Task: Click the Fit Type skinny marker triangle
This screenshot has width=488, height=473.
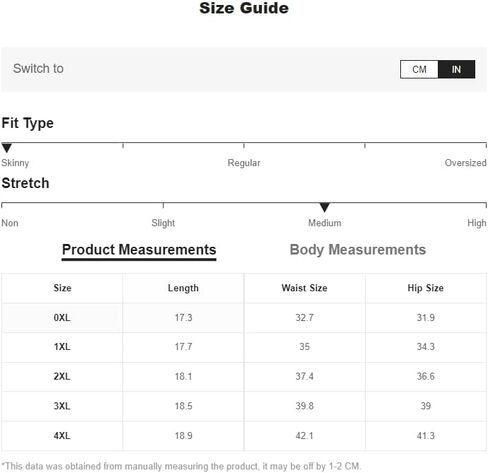Action: point(7,148)
